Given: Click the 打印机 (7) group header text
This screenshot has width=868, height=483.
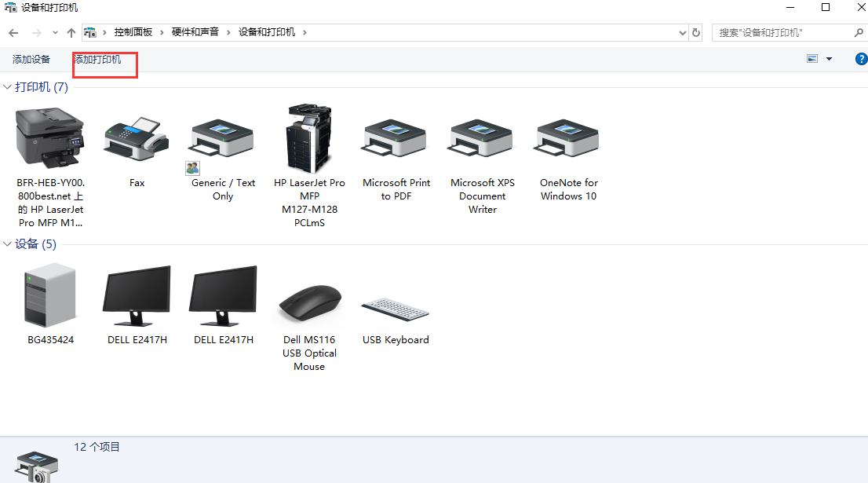Looking at the screenshot, I should 42,87.
